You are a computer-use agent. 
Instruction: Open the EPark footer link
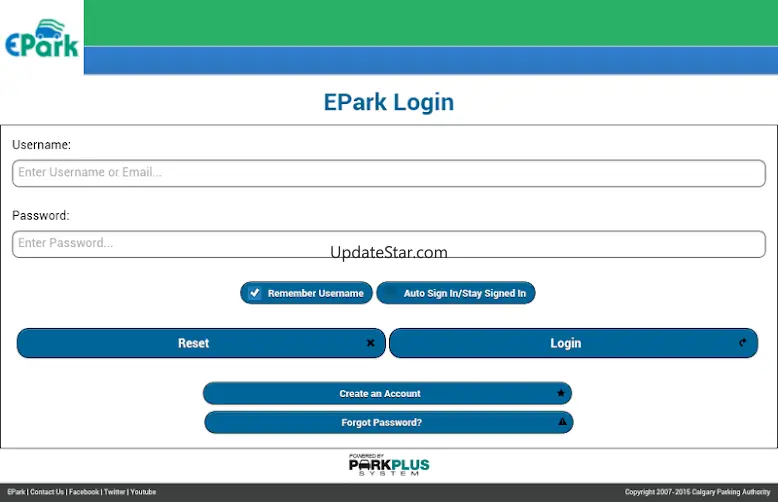pos(16,492)
